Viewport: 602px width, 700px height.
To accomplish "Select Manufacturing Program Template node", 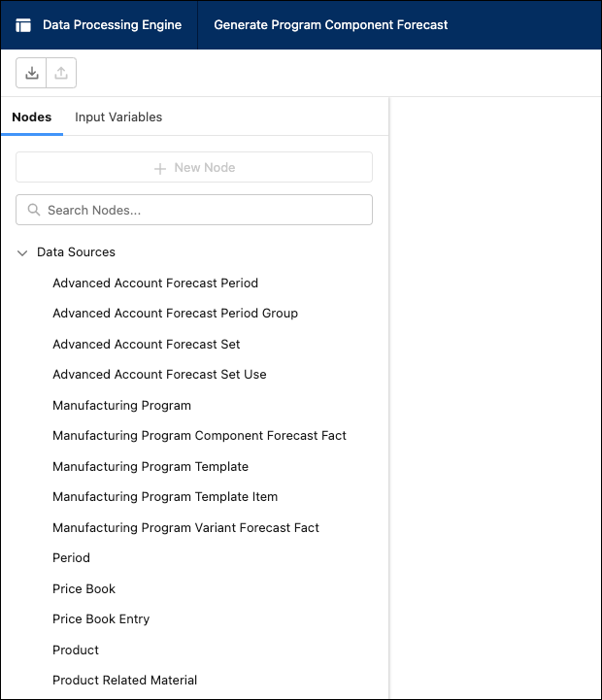I will [x=150, y=467].
